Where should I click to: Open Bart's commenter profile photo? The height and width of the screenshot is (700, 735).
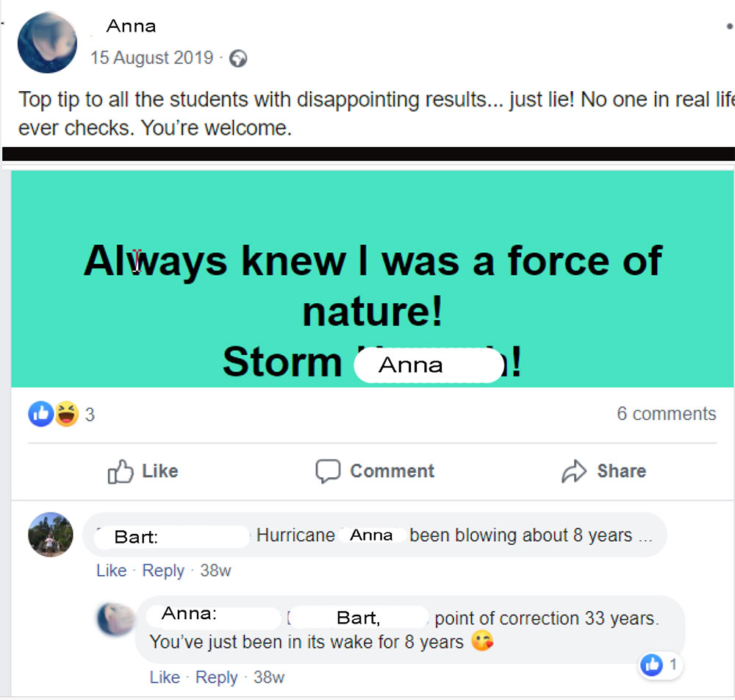click(x=51, y=535)
